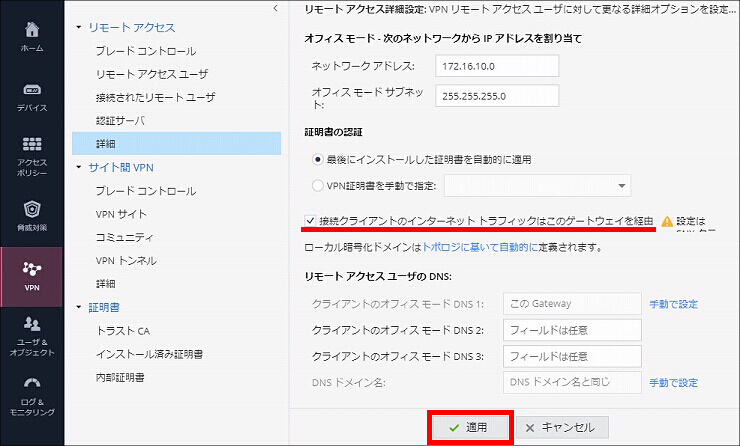Open ブレードコントロール under リモートアクセス
Viewport: 740px width, 446px height.
[x=146, y=51]
